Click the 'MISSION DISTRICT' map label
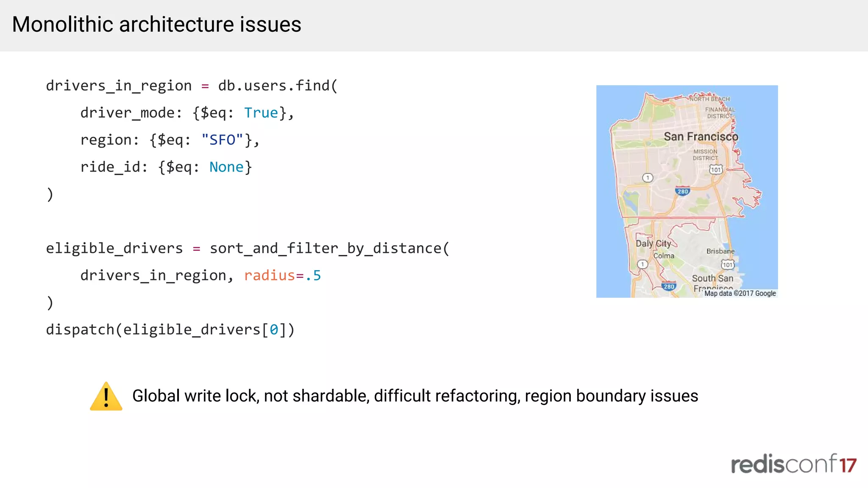The image size is (868, 488). [705, 155]
